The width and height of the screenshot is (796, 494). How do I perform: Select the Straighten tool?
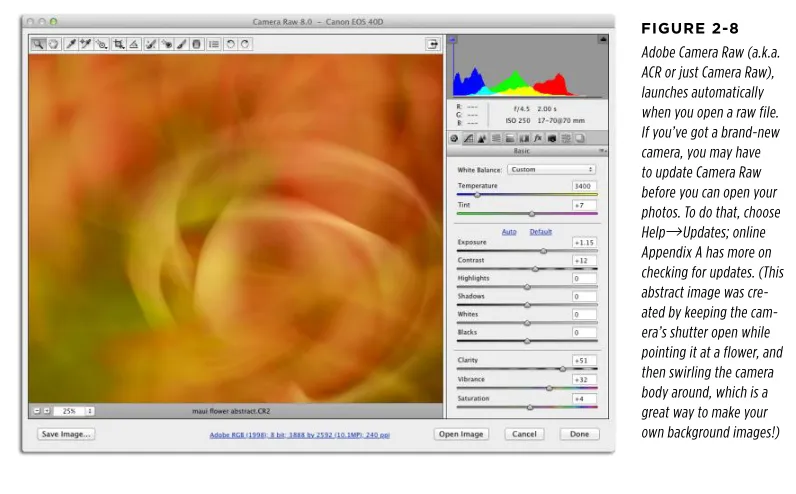point(134,44)
